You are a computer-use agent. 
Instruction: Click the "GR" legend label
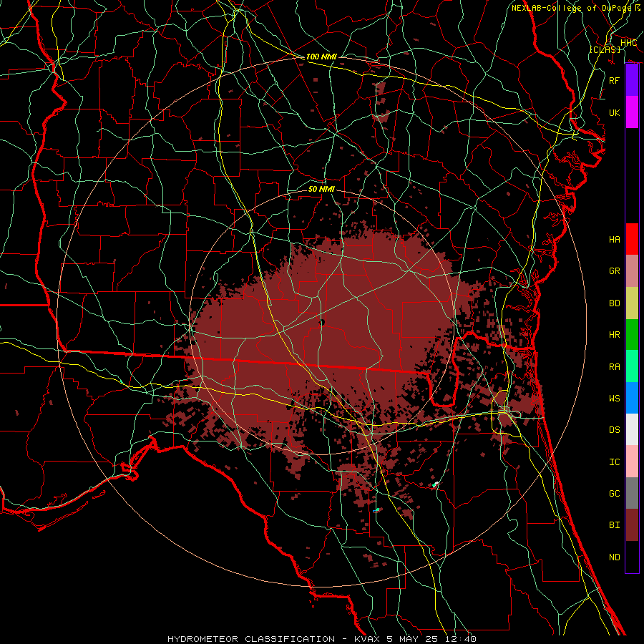615,271
